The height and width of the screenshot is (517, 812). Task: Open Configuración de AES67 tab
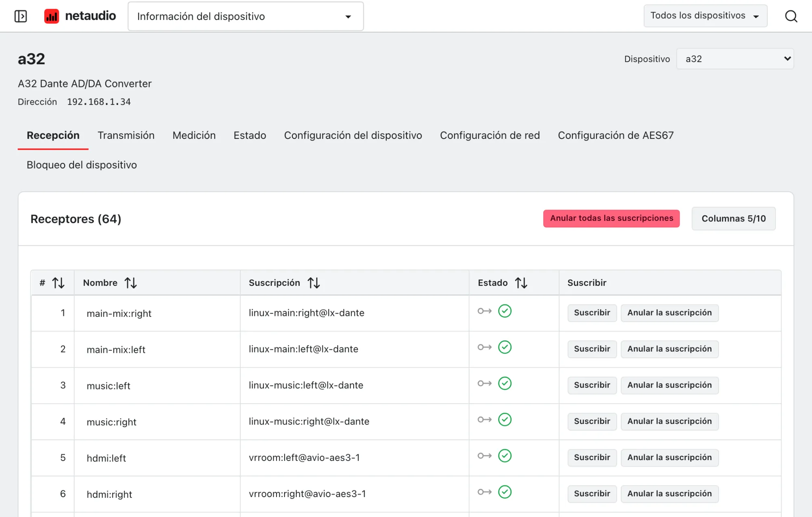click(x=616, y=135)
